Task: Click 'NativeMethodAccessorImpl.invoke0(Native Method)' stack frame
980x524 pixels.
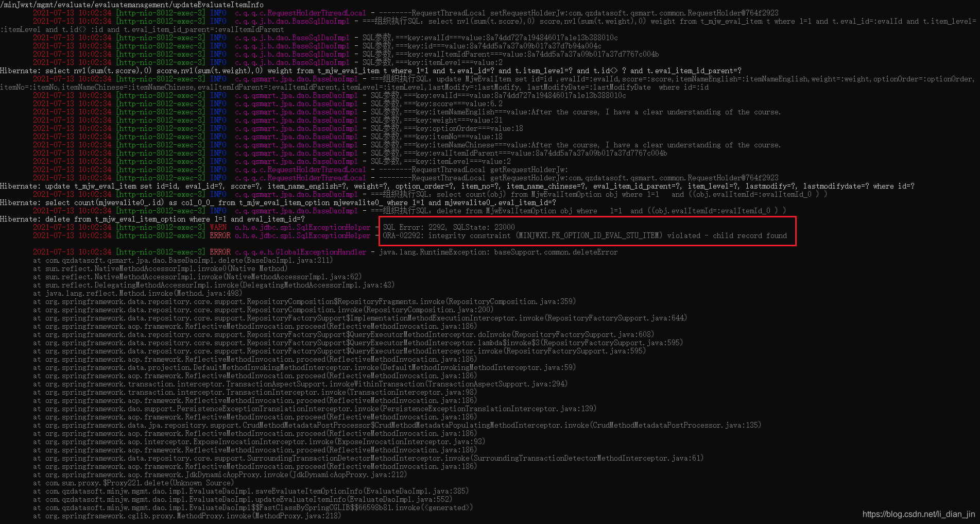Action: pos(160,268)
